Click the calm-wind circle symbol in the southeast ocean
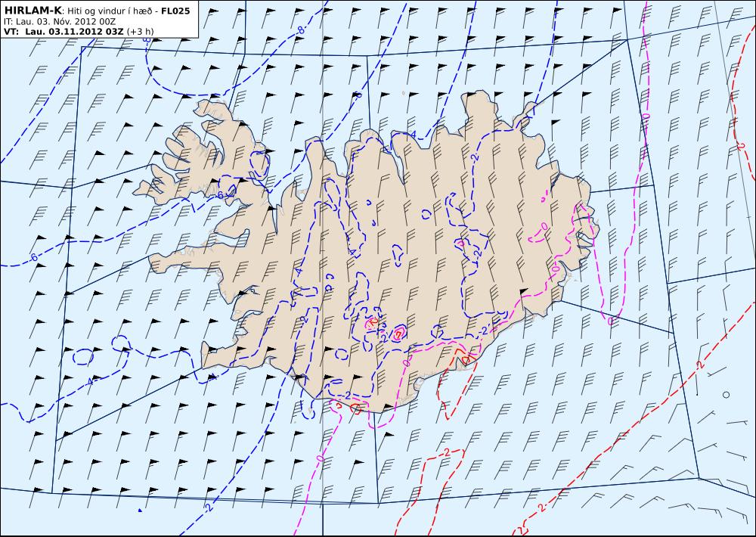Image resolution: width=756 pixels, height=537 pixels. [726, 395]
